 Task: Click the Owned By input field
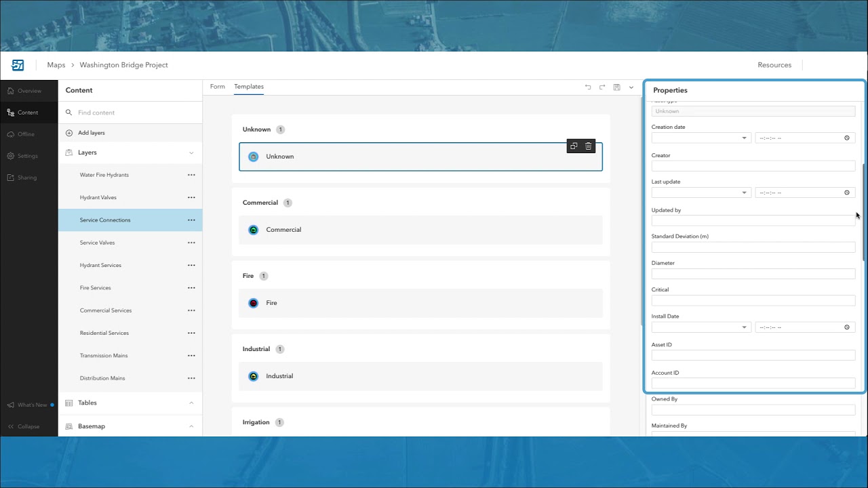click(753, 410)
